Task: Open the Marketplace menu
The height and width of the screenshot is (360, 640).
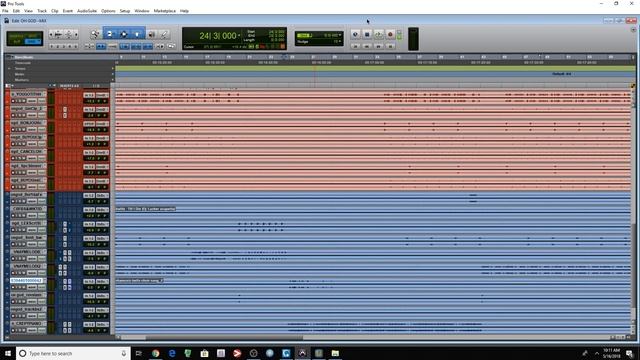Action: pos(164,11)
